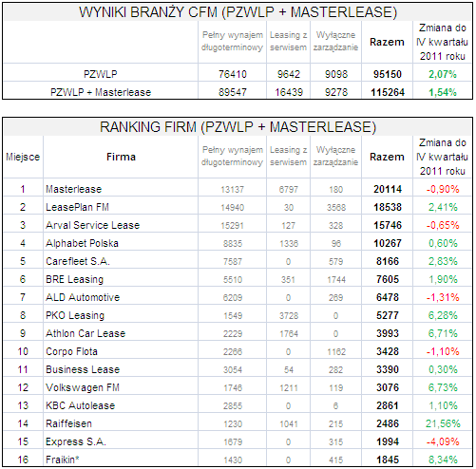Select the Fraikin* entry
Screen dimensions: 476x469
click(62, 460)
